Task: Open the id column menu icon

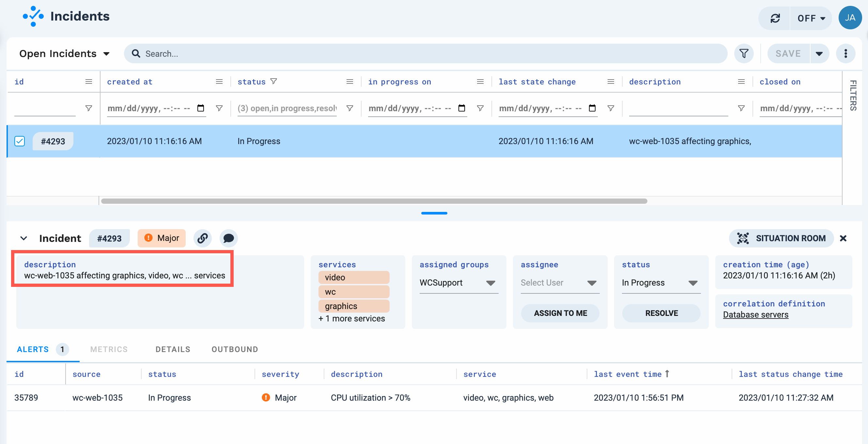Action: pos(89,82)
